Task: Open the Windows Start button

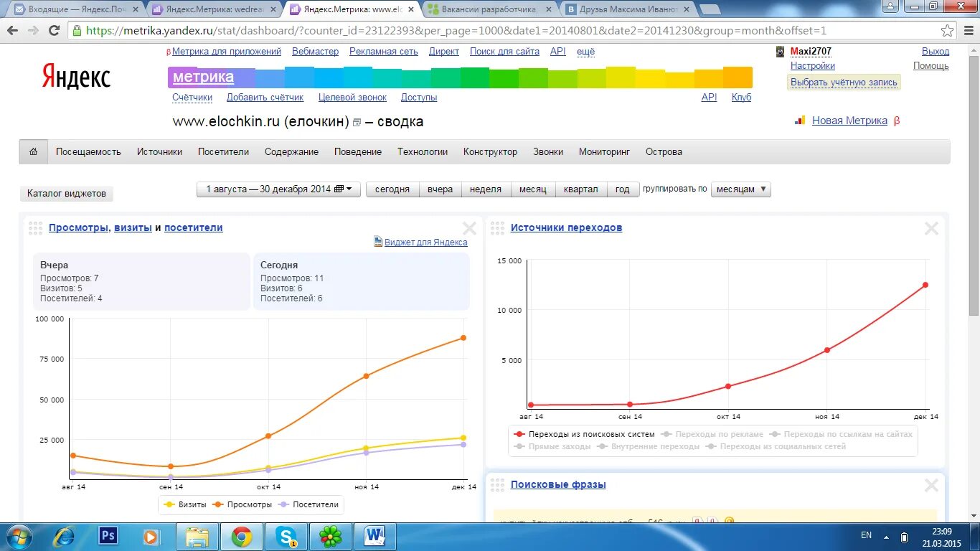Action: [19, 536]
